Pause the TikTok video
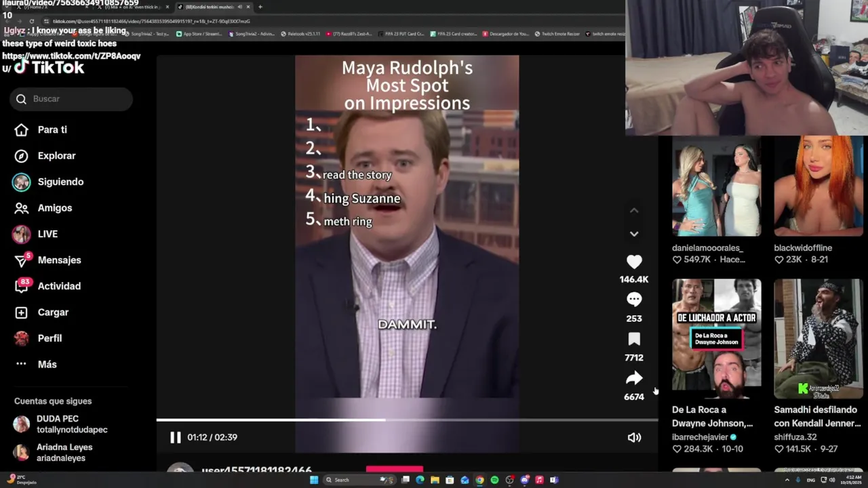The image size is (868, 488). pos(175,437)
